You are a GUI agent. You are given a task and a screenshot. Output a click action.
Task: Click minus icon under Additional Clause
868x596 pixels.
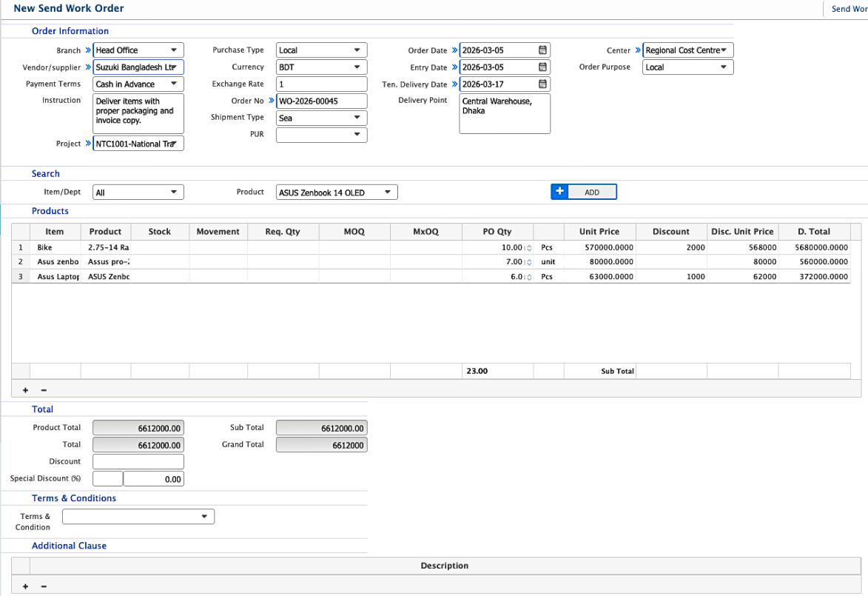tap(44, 586)
